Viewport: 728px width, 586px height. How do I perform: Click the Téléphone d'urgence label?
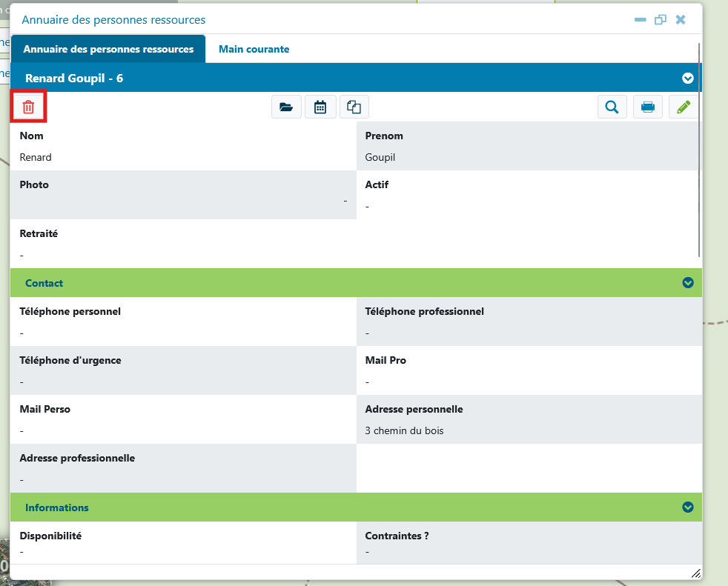[70, 360]
